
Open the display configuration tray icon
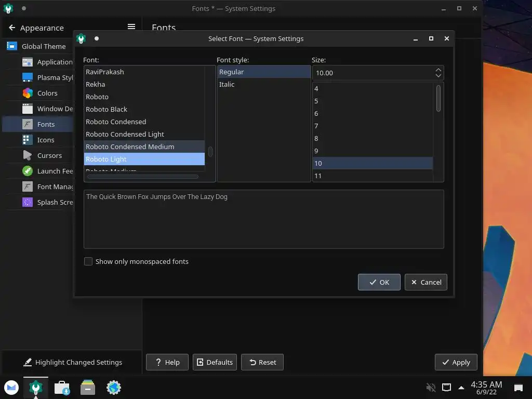tap(446, 387)
